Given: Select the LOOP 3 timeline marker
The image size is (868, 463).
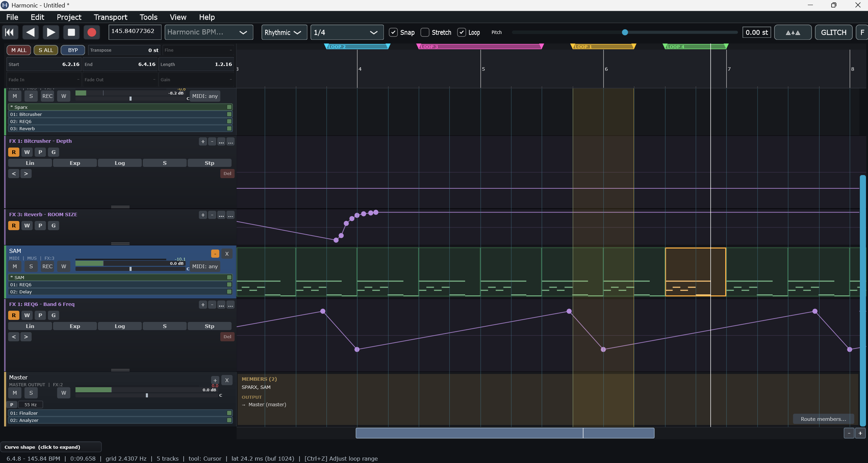Looking at the screenshot, I should [480, 47].
